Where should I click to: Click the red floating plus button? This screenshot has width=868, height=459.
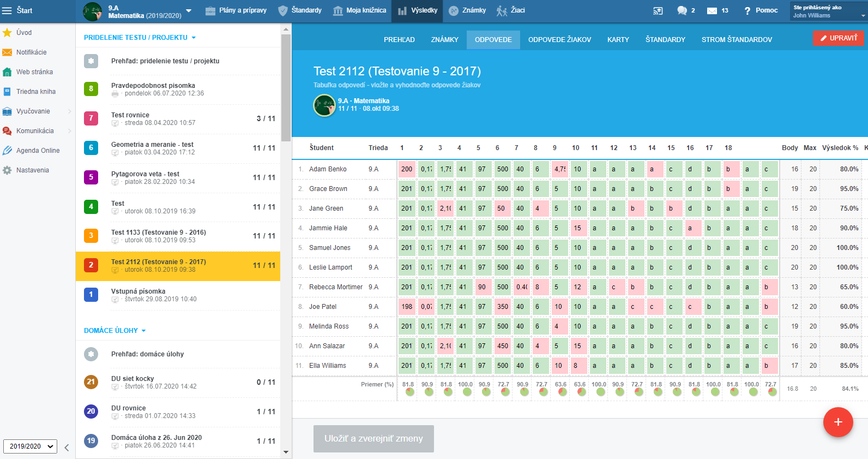click(x=837, y=422)
